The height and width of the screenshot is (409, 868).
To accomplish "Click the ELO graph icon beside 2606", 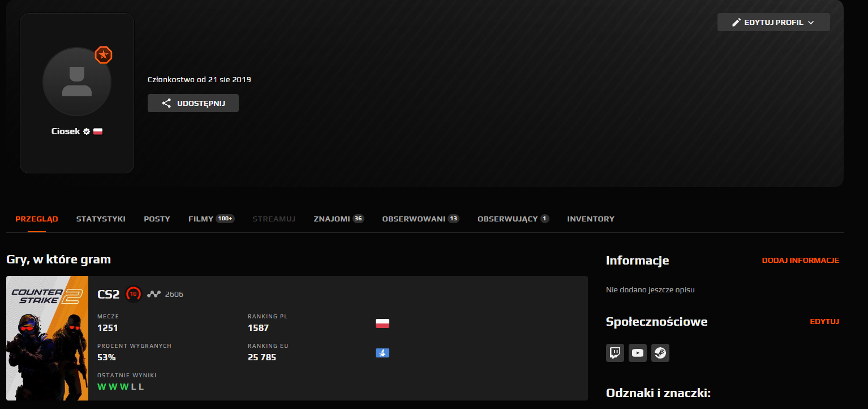I will click(x=154, y=294).
